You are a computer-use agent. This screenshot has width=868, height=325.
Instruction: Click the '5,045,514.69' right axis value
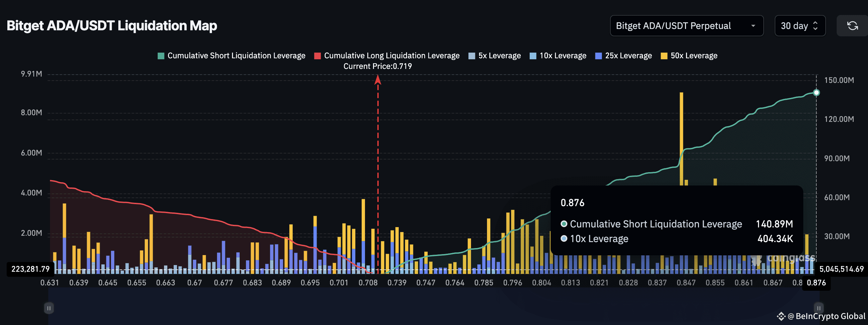click(x=841, y=269)
